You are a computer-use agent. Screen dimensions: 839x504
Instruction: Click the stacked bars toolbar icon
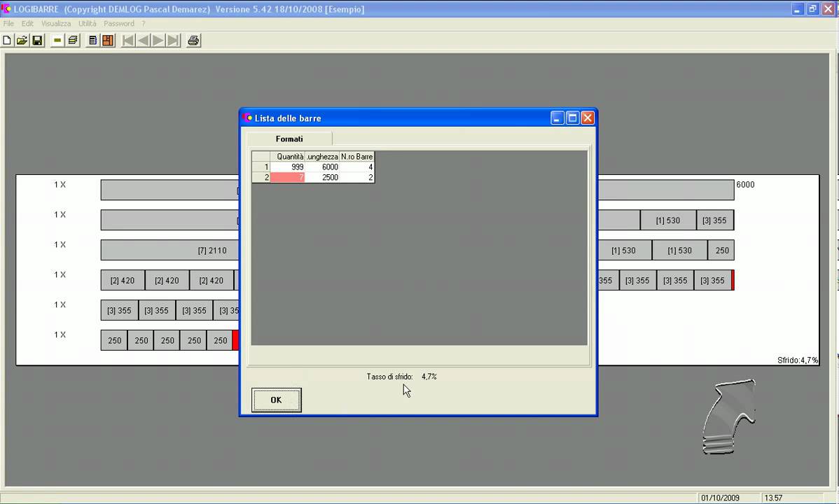(73, 41)
